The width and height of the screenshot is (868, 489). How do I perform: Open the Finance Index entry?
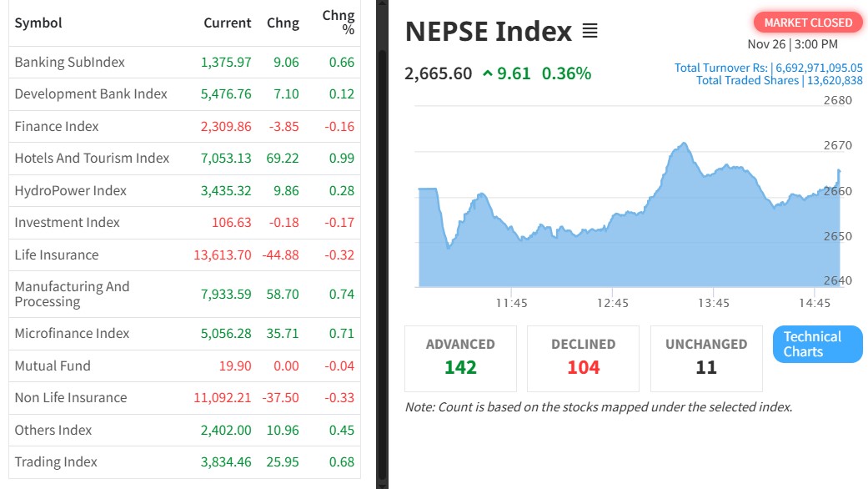click(57, 127)
